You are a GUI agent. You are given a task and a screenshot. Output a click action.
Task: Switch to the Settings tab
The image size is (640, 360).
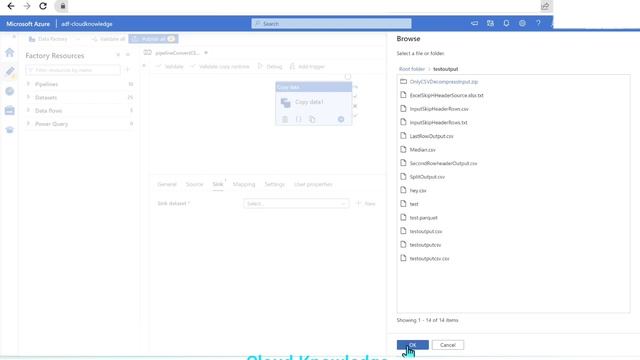tap(274, 184)
